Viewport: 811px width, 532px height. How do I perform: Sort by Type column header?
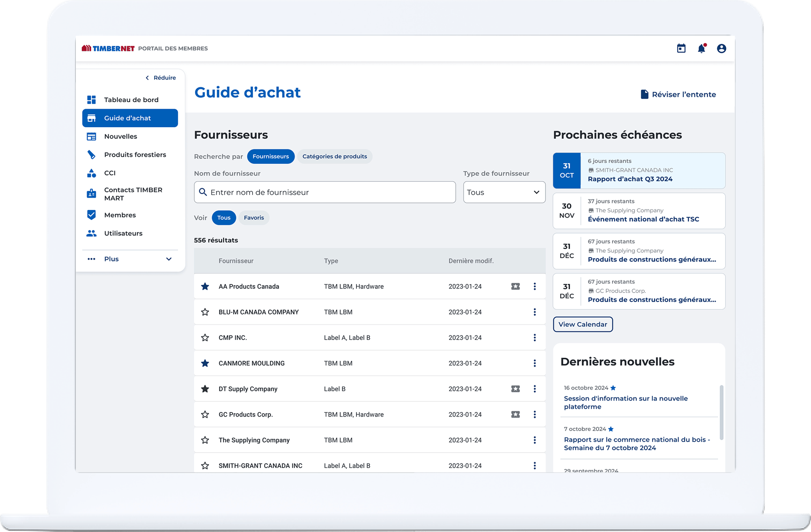pyautogui.click(x=331, y=261)
